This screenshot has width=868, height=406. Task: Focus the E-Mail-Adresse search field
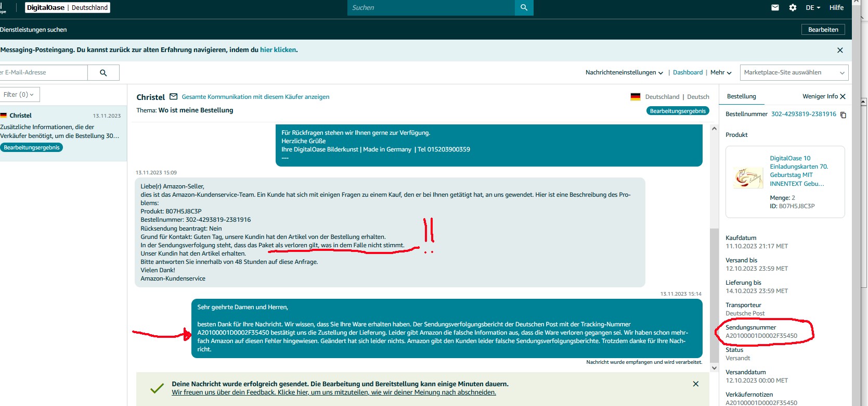click(44, 73)
